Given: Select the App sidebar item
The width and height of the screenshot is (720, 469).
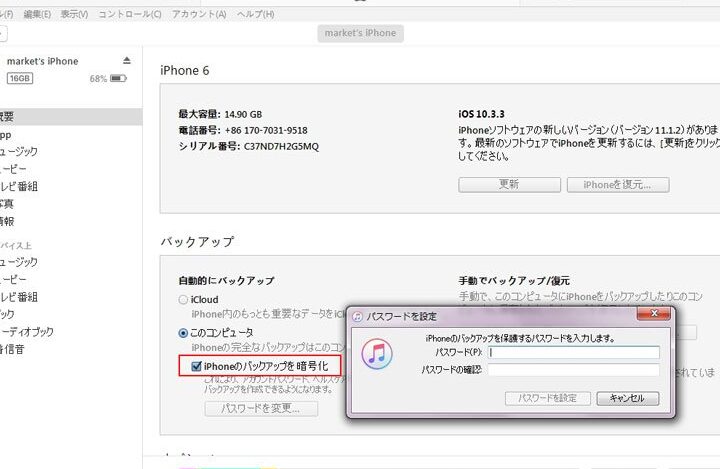Looking at the screenshot, I should click(x=6, y=135).
